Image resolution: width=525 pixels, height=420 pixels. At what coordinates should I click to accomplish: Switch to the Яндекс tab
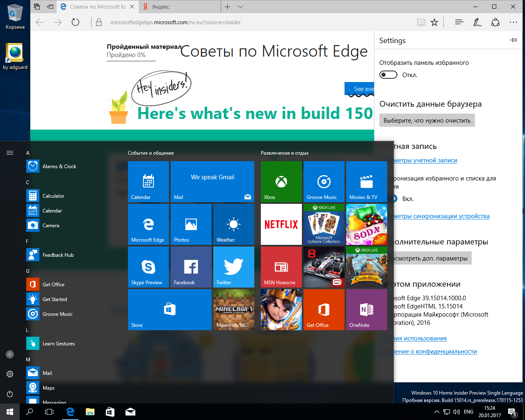180,7
